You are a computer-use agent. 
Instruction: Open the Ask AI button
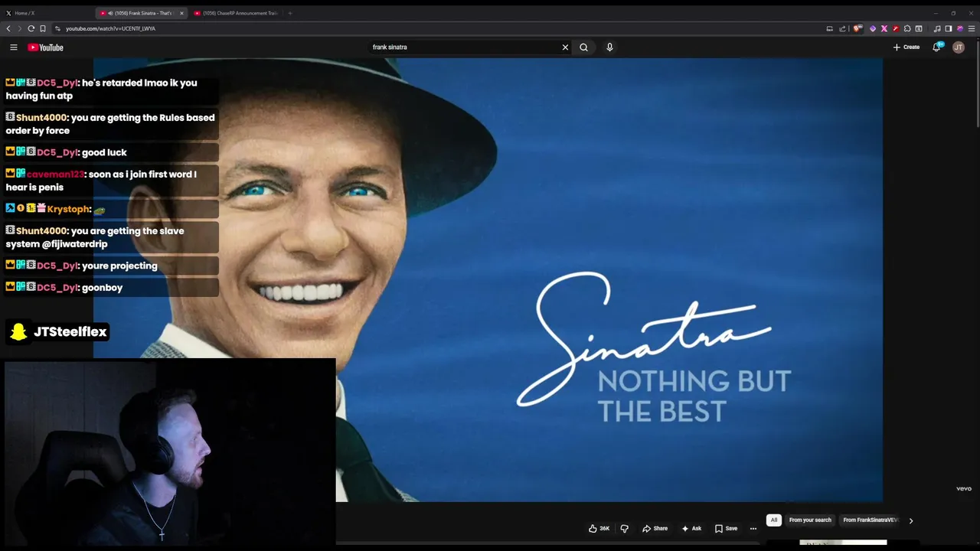click(691, 528)
